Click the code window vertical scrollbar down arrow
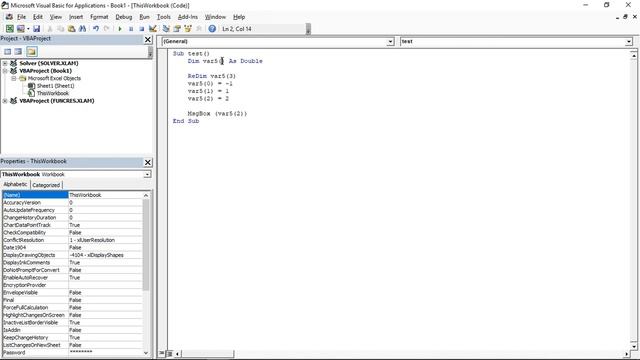Viewport: 640px width, 360px height. tap(633, 347)
